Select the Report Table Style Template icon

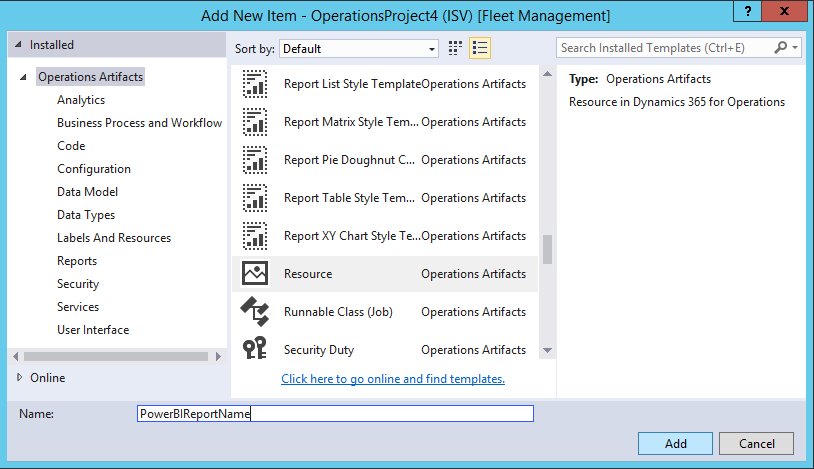pyautogui.click(x=255, y=198)
